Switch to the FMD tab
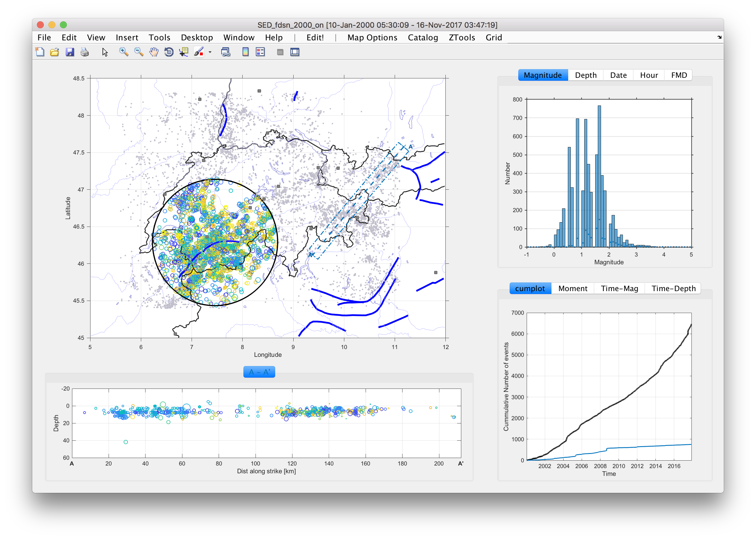Viewport: 756px width, 539px height. click(679, 75)
